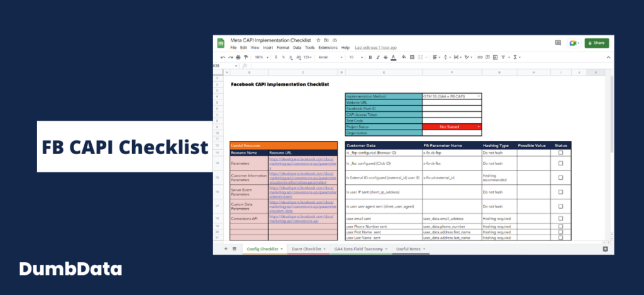Open the text color picker

pos(394,57)
